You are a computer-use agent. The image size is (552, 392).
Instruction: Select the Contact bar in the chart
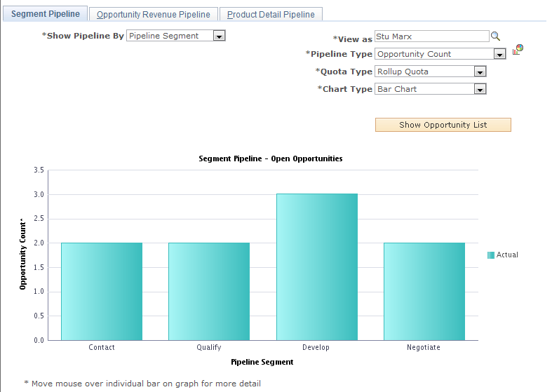(x=102, y=291)
